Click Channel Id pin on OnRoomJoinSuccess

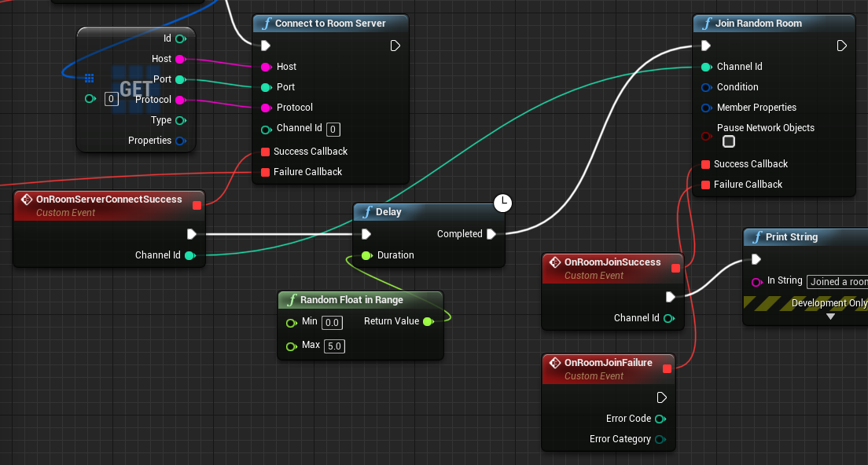tap(669, 318)
